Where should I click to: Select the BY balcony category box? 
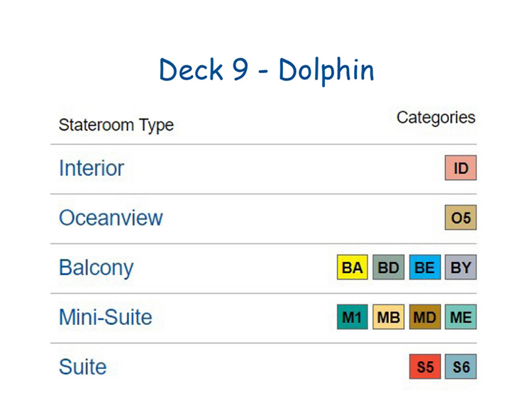[461, 267]
